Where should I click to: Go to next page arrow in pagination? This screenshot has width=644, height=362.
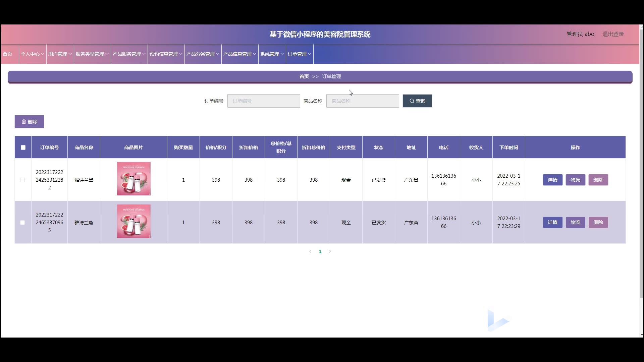(x=330, y=251)
